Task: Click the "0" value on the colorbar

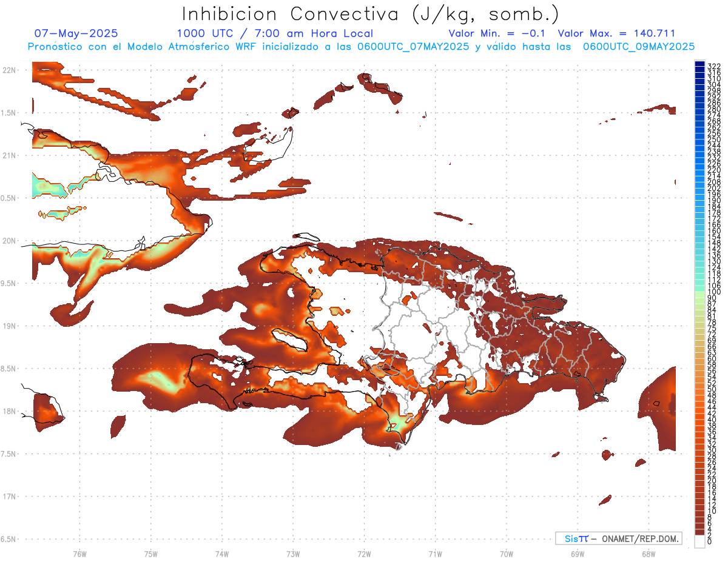Action: pos(709,541)
